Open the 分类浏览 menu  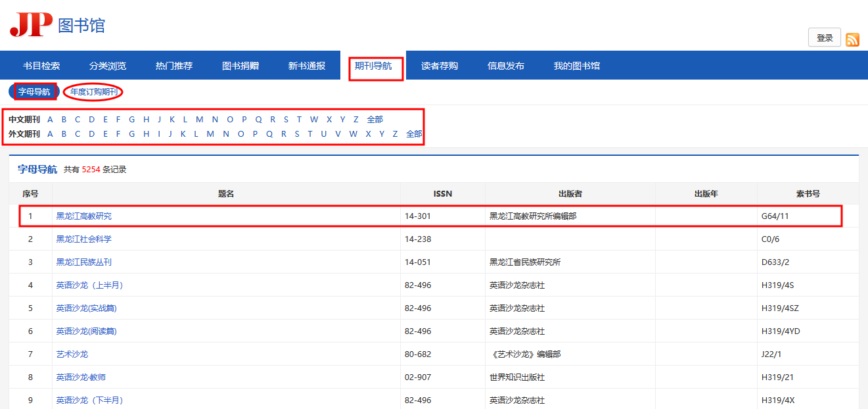click(x=108, y=66)
